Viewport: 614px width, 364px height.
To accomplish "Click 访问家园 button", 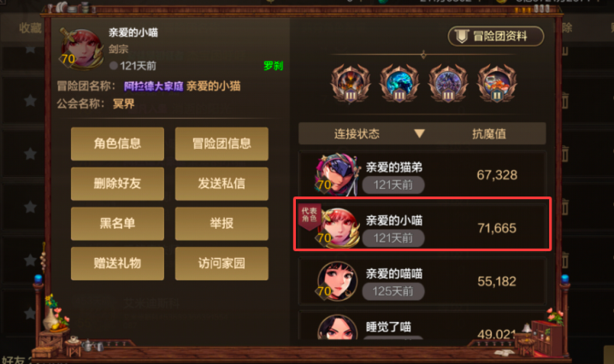I will pyautogui.click(x=221, y=263).
